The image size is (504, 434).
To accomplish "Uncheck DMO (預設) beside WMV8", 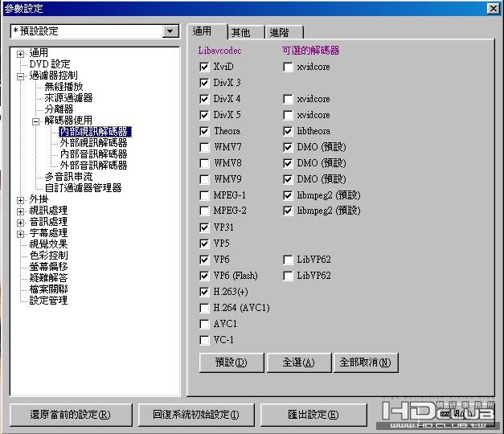I will 288,163.
